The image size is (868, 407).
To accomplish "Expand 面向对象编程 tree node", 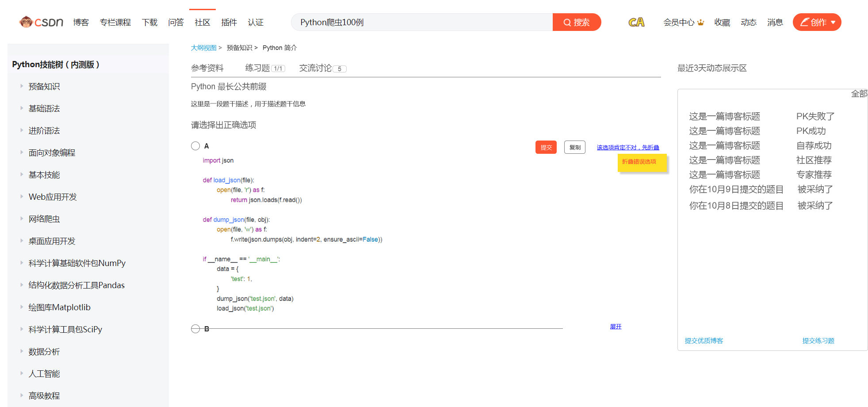I will (22, 152).
